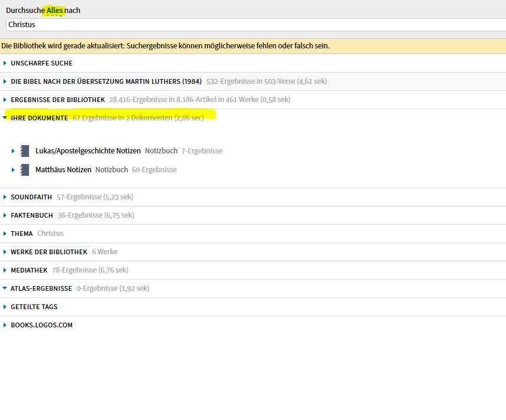506x420 pixels.
Task: Expand the Books.logos.com section
Action: pos(5,325)
